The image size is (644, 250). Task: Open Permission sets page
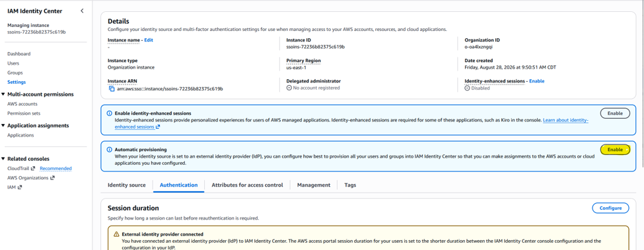click(x=24, y=113)
